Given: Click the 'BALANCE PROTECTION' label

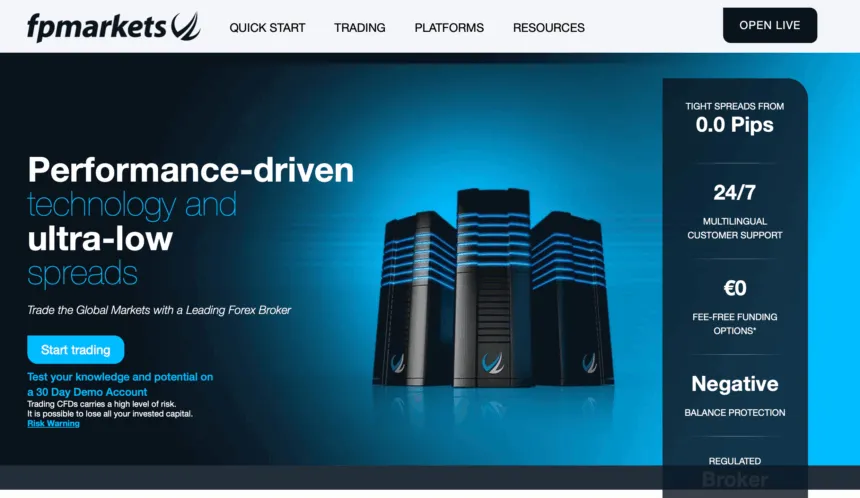Looking at the screenshot, I should [x=734, y=412].
